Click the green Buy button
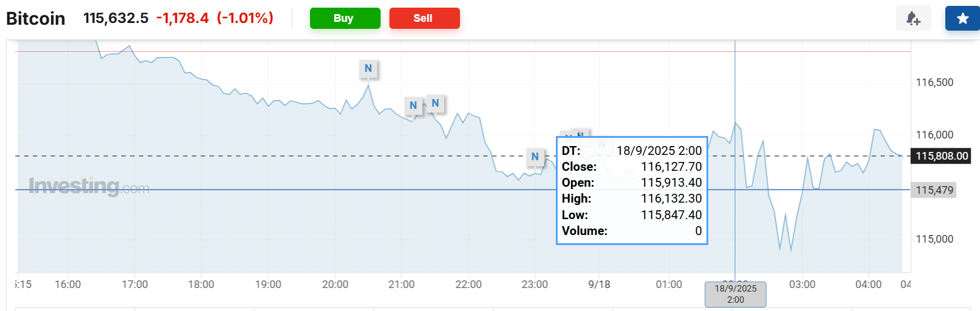Viewport: 980px width, 311px height. tap(345, 18)
